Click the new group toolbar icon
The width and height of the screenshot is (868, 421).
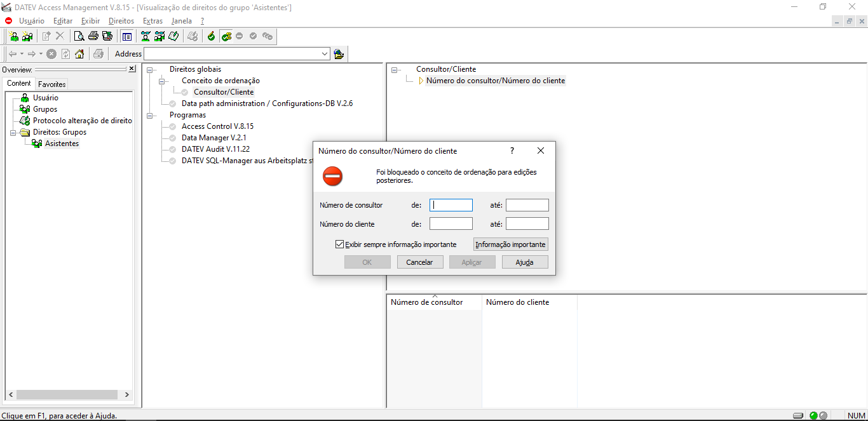tap(27, 36)
